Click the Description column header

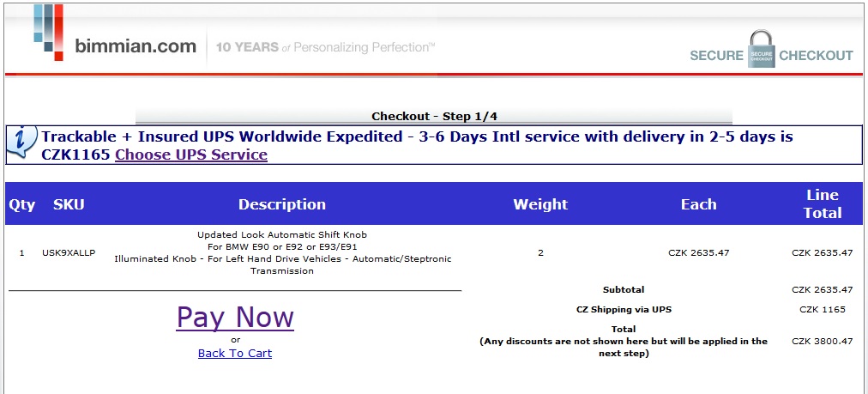pos(282,204)
